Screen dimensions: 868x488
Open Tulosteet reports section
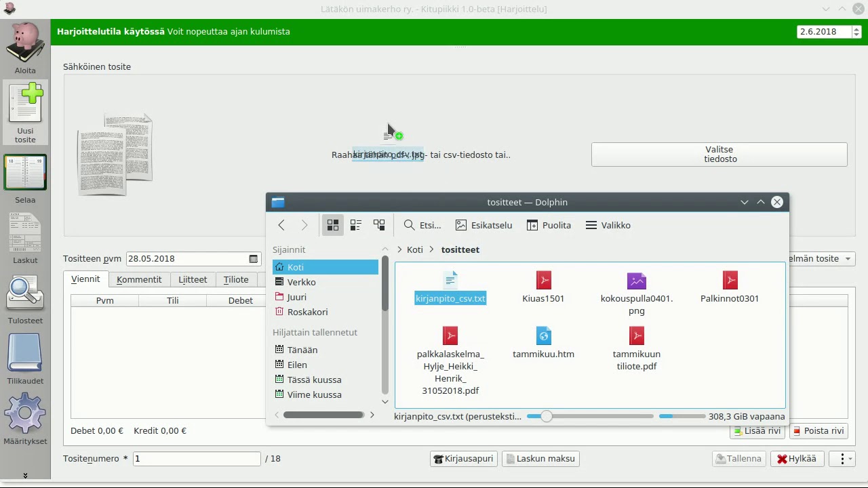coord(25,300)
